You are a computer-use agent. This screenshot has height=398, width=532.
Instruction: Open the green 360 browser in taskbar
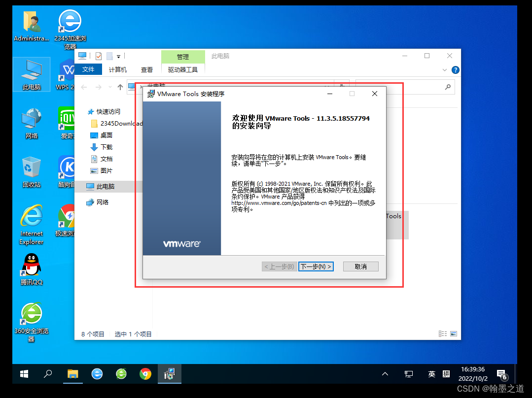click(x=121, y=374)
